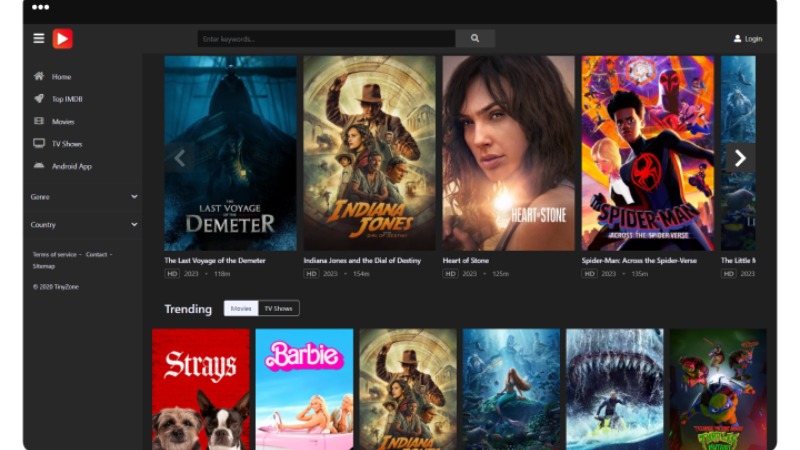Open Top IMDB in the sidebar
The image size is (800, 450).
pyautogui.click(x=67, y=99)
